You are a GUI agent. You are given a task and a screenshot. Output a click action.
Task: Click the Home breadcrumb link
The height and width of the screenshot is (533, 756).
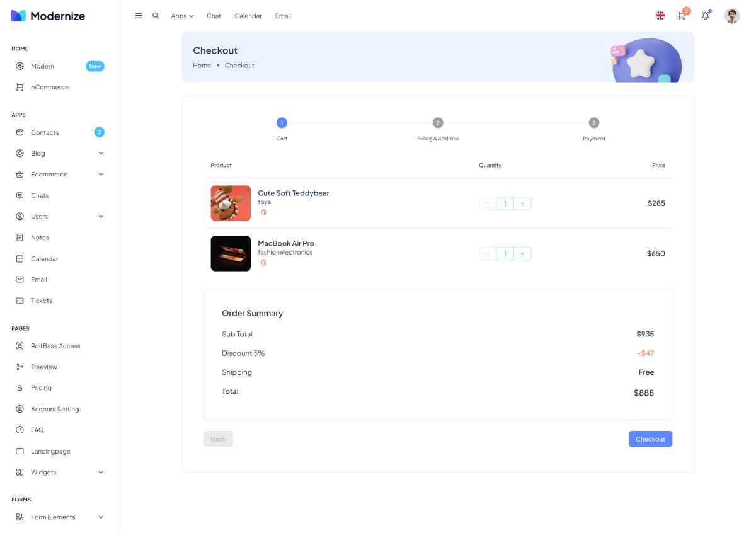tap(202, 65)
